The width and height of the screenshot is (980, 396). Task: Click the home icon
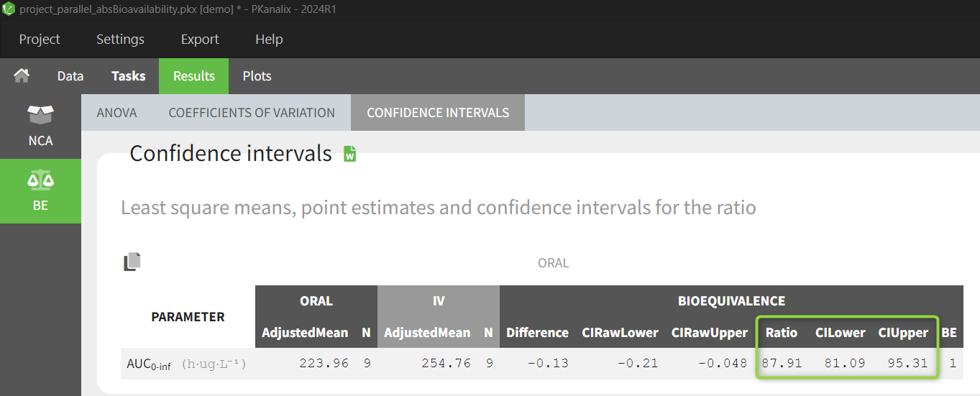point(22,75)
